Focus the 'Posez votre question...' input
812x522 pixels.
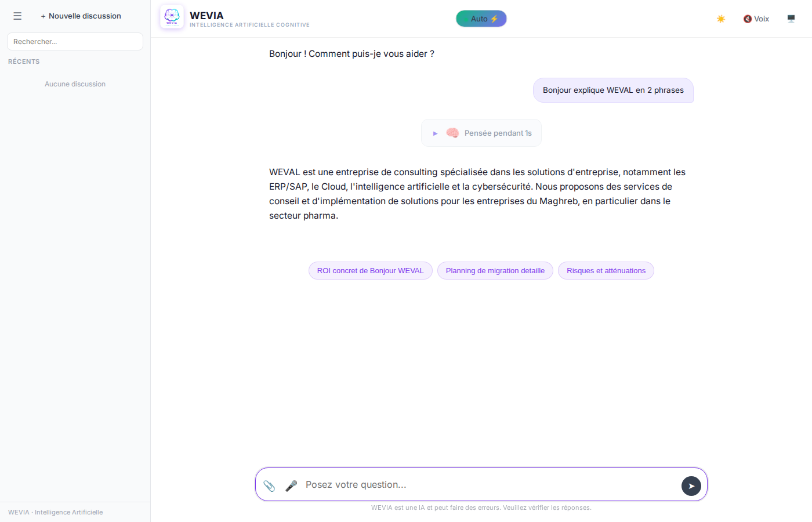coord(487,485)
